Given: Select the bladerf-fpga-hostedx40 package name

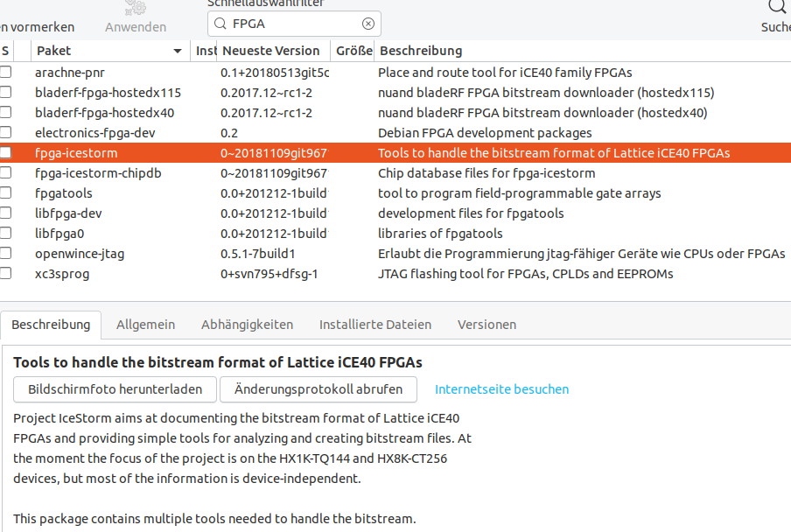Looking at the screenshot, I should (104, 113).
